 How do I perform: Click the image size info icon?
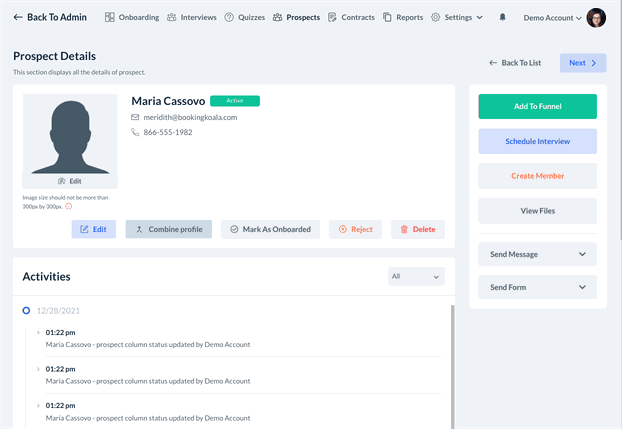(69, 206)
